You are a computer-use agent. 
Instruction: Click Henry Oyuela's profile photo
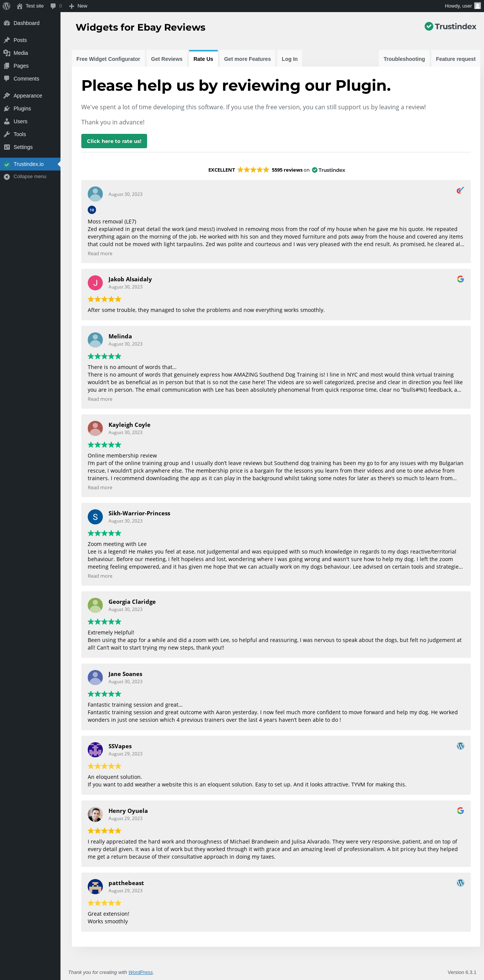95,814
